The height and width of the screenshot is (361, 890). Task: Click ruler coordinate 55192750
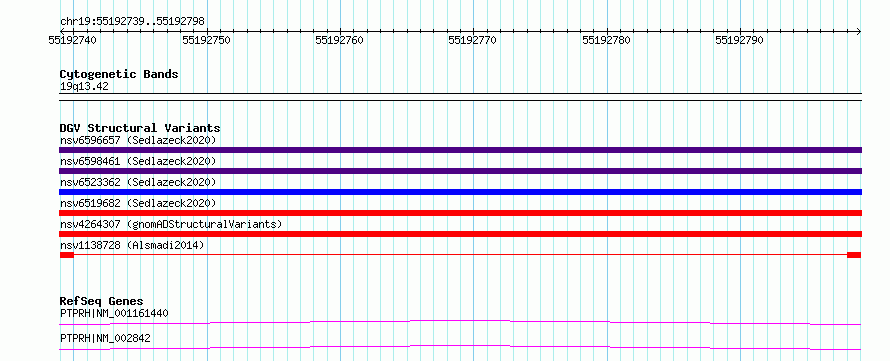point(206,40)
